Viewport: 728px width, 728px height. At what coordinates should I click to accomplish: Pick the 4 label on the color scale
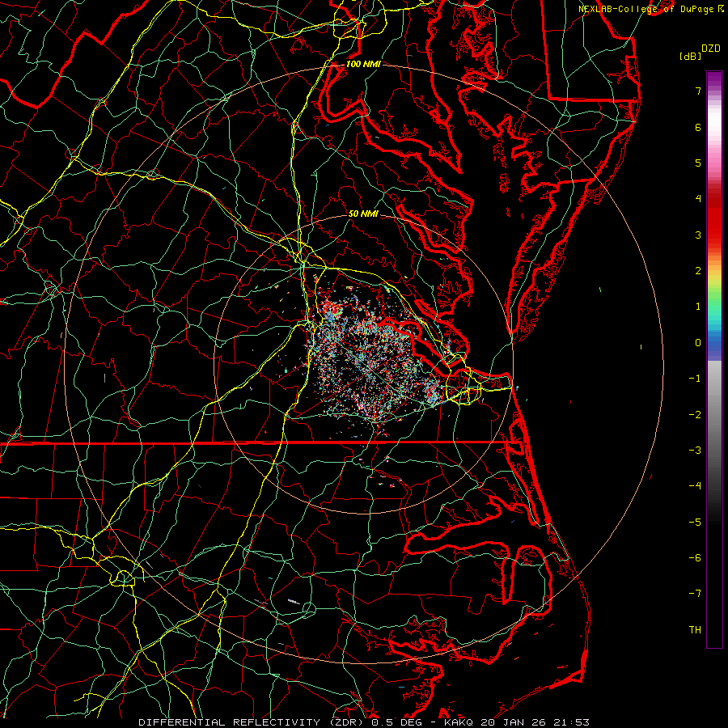click(x=698, y=199)
